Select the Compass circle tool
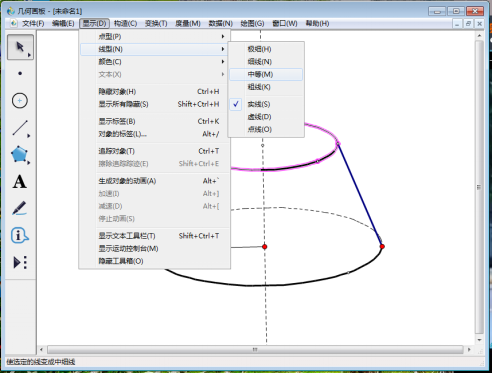This screenshot has width=492, height=373. point(20,100)
